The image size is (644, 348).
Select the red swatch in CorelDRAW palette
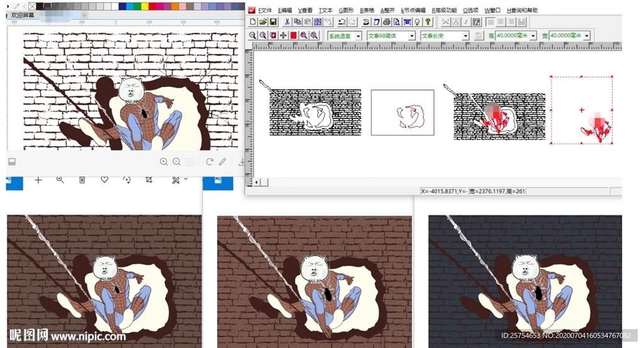pyautogui.click(x=152, y=6)
